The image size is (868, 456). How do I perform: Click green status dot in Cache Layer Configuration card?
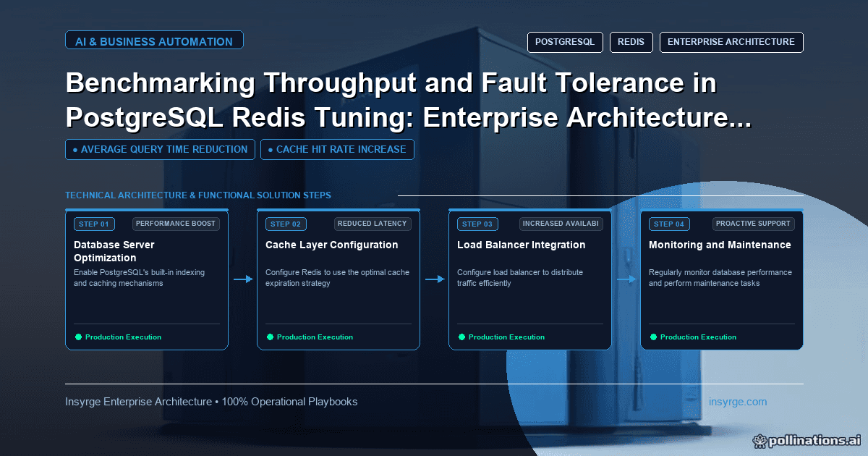pyautogui.click(x=270, y=337)
